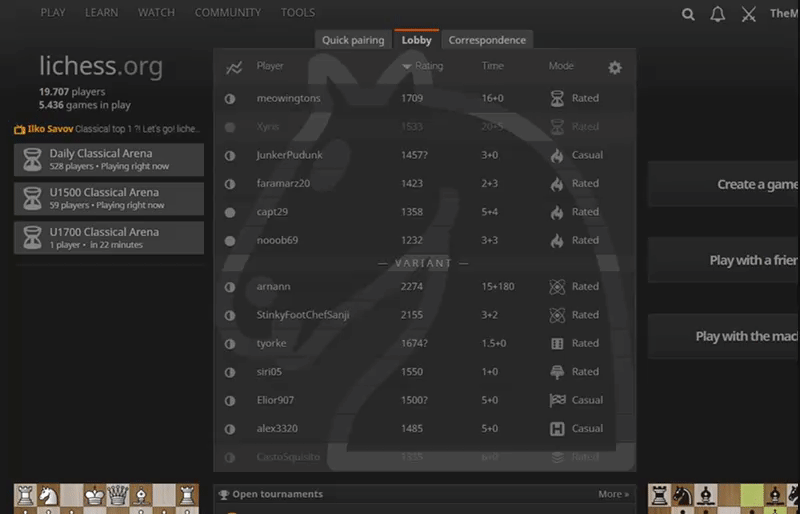The height and width of the screenshot is (514, 800).
Task: Click blitz flame icon in capt29 row
Action: [x=557, y=212]
